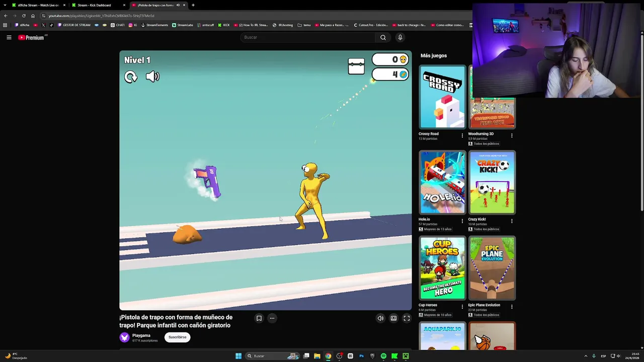Reload the current page
Viewport: 644px width, 362px height.
click(24, 16)
